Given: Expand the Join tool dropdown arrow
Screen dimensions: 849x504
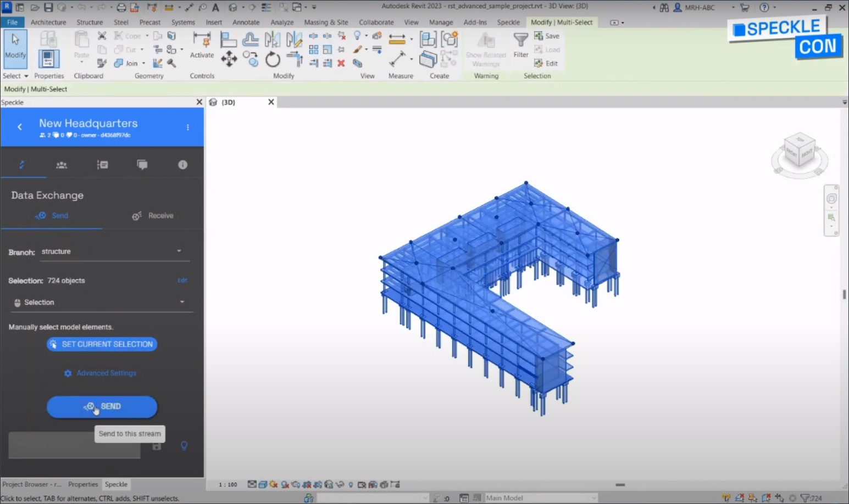Looking at the screenshot, I should pyautogui.click(x=143, y=64).
